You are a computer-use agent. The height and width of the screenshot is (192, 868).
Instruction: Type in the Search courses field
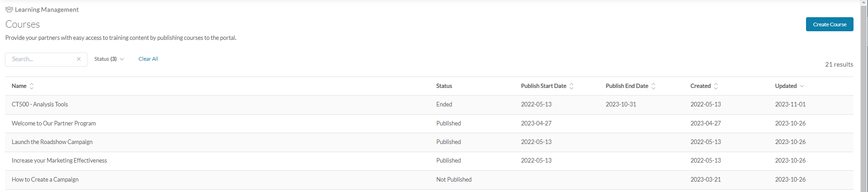42,59
